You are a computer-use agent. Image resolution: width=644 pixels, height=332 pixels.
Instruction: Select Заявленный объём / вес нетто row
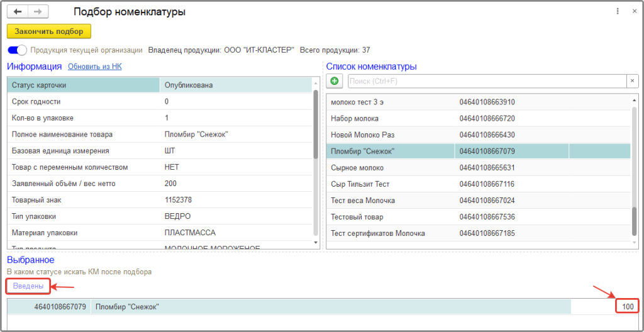click(159, 184)
